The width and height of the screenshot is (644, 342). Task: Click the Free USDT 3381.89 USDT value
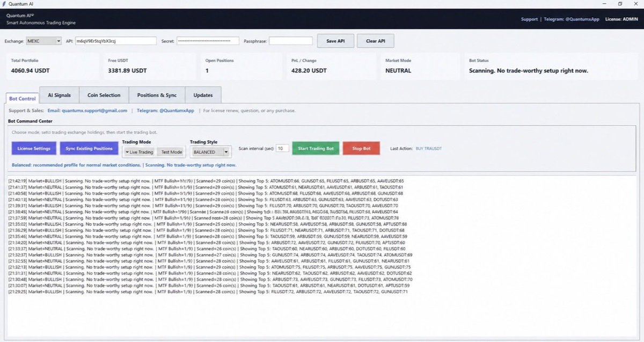click(x=127, y=70)
